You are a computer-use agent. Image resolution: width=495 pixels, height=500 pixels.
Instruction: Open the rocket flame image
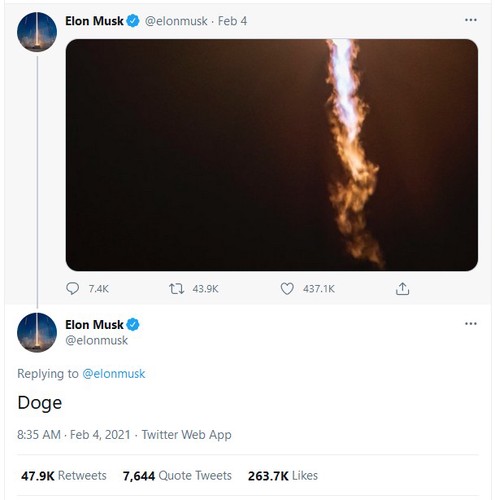[272, 155]
